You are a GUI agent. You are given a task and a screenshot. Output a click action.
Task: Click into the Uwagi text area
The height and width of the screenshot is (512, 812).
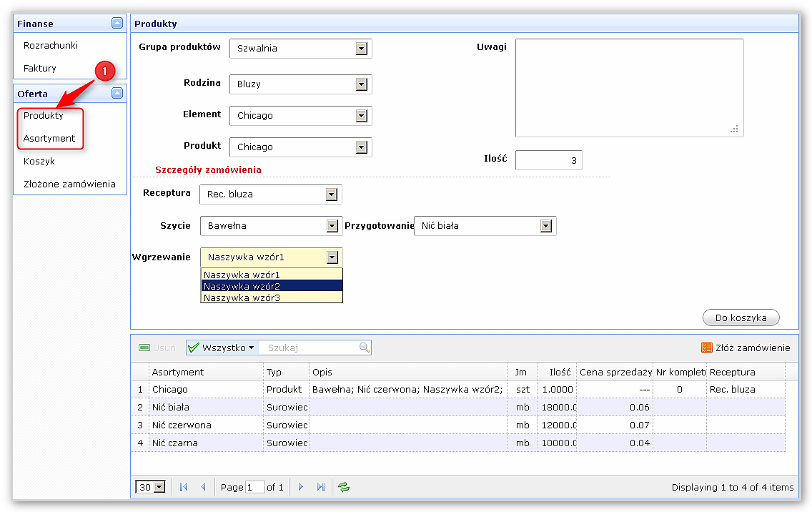pos(629,87)
